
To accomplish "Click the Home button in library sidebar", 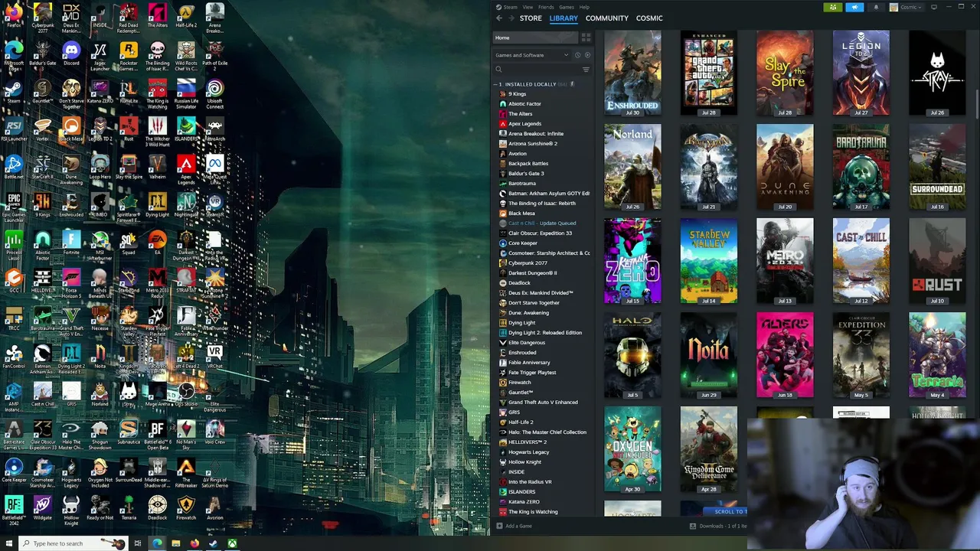I will tap(535, 37).
